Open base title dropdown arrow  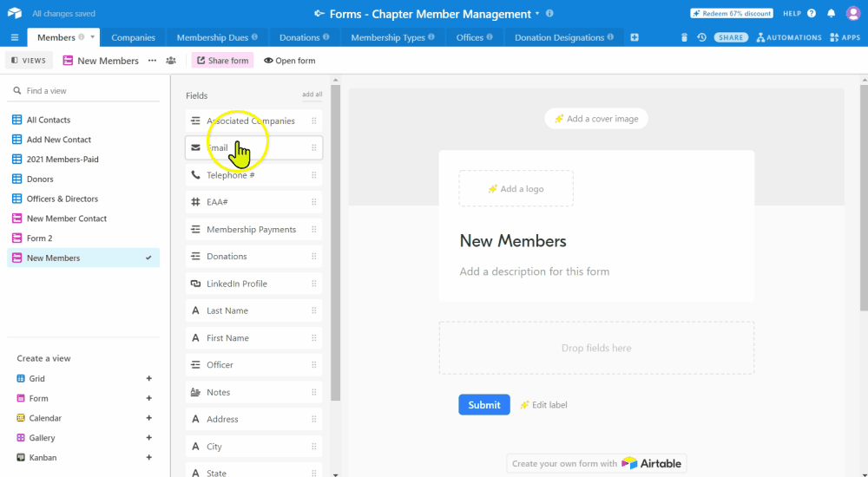537,14
